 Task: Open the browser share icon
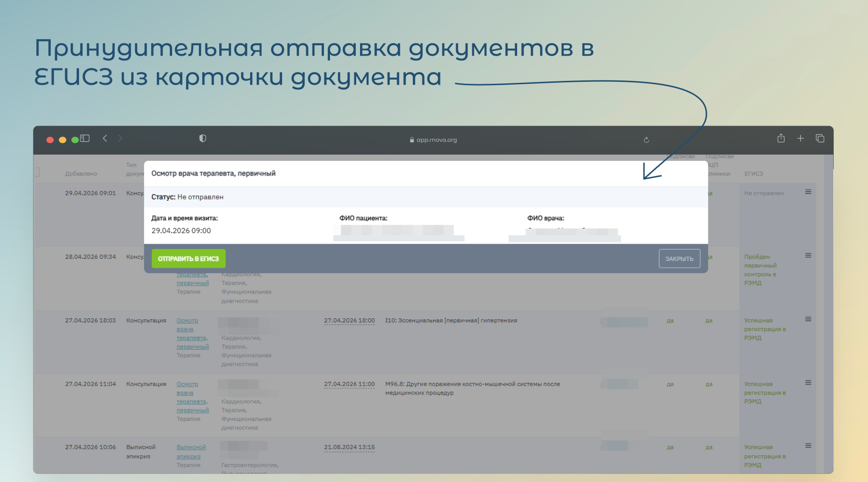coord(781,138)
